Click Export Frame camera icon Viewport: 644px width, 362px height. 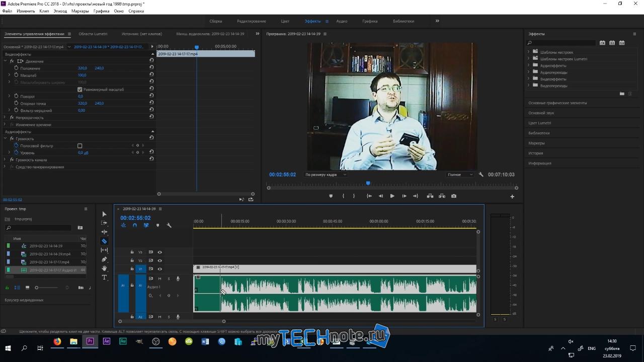coord(454,196)
